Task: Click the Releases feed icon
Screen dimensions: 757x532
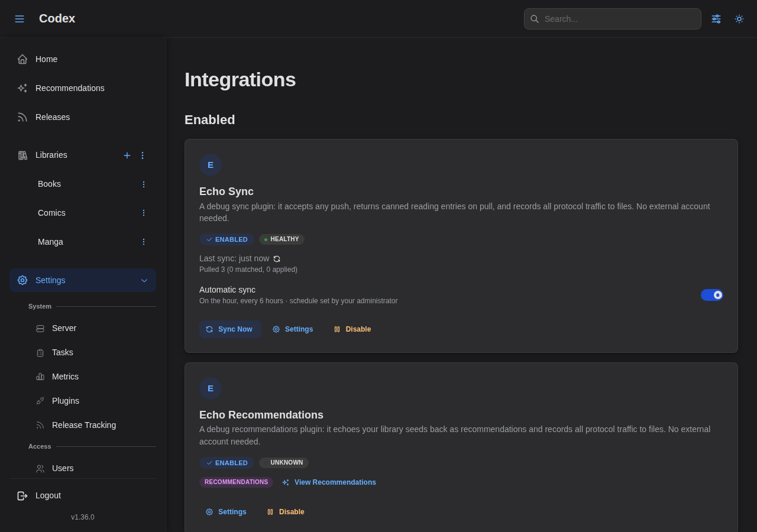Action: (22, 117)
